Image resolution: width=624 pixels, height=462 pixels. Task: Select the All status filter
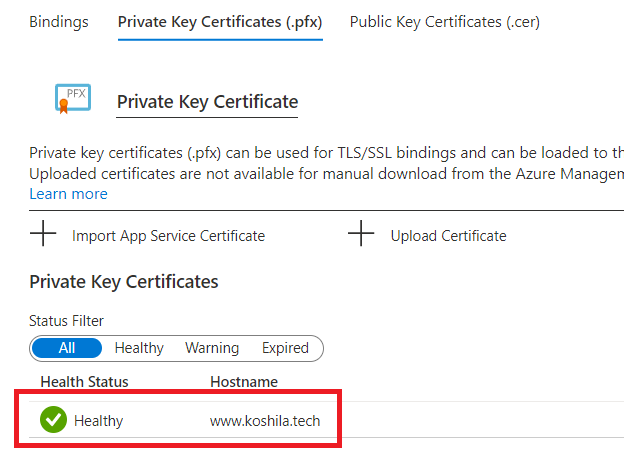(x=67, y=348)
